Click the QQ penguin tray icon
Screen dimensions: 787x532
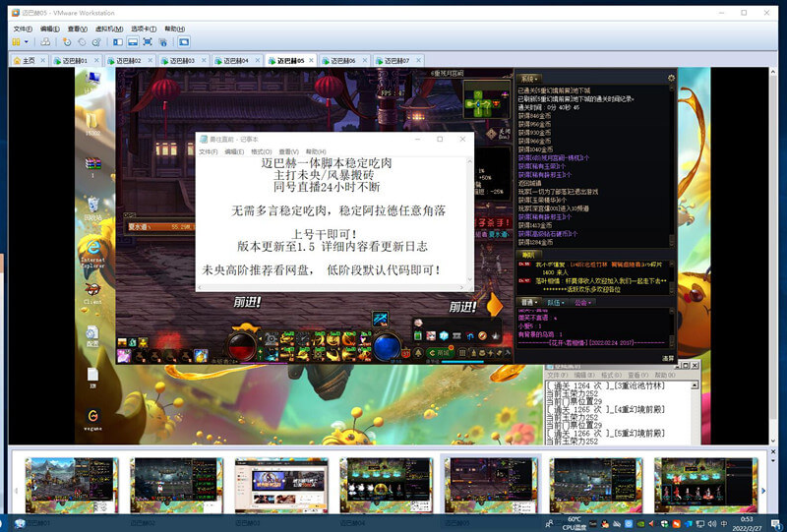pyautogui.click(x=605, y=523)
